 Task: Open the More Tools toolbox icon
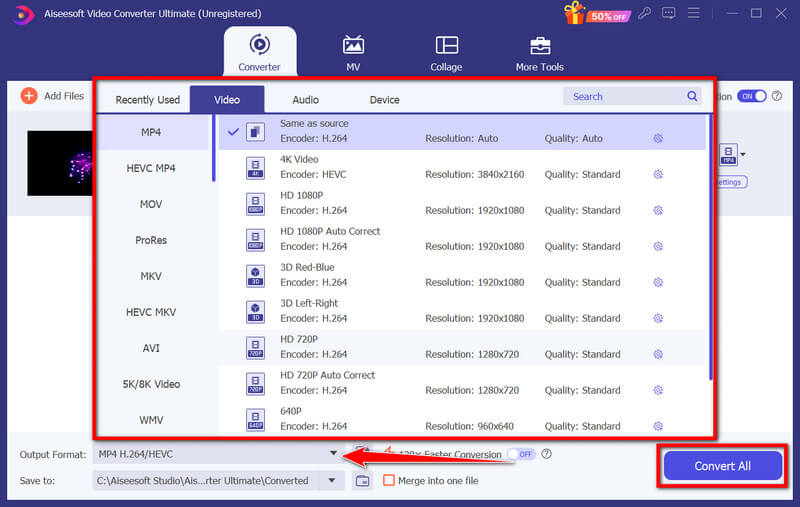tap(540, 46)
